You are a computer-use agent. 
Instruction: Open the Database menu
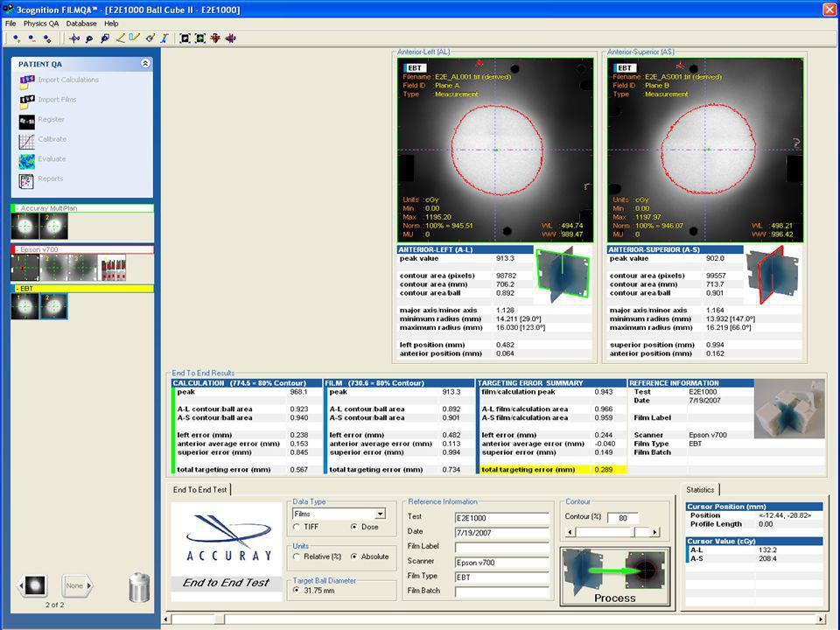pos(81,24)
